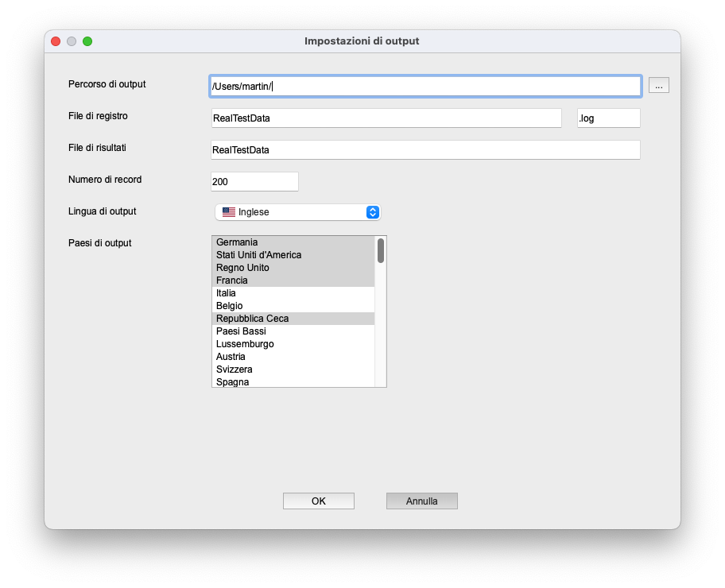Image resolution: width=725 pixels, height=588 pixels.
Task: Click the File di registro name field
Action: click(x=386, y=118)
